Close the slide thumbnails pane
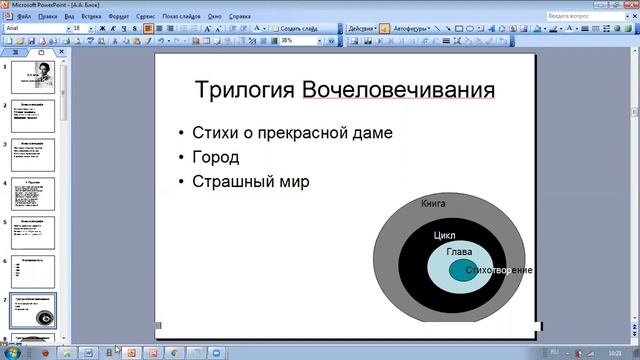 [x=62, y=52]
